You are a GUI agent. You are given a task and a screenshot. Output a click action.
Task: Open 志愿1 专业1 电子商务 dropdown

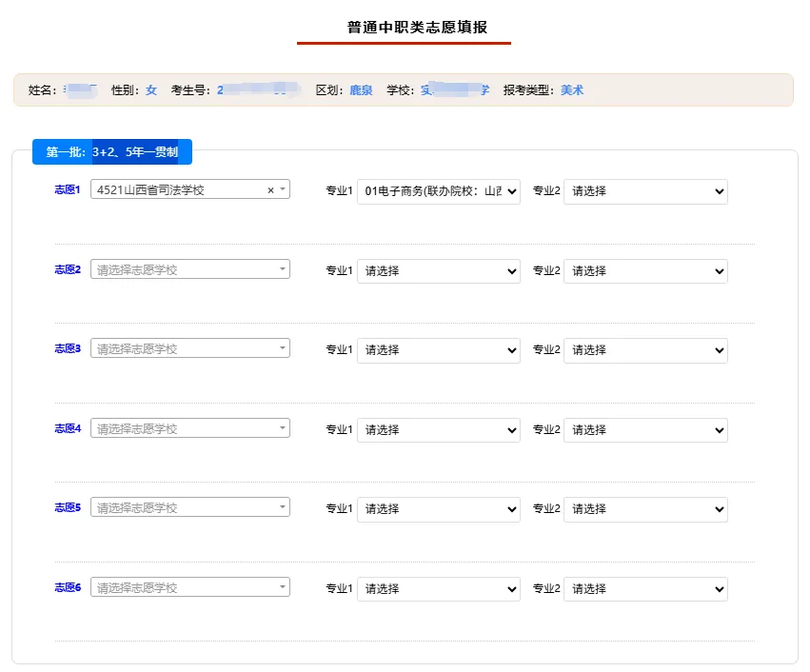tap(439, 191)
